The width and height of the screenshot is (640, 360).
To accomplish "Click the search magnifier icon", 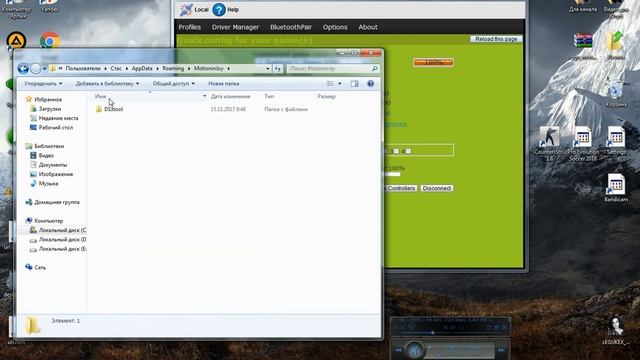I will (x=374, y=69).
